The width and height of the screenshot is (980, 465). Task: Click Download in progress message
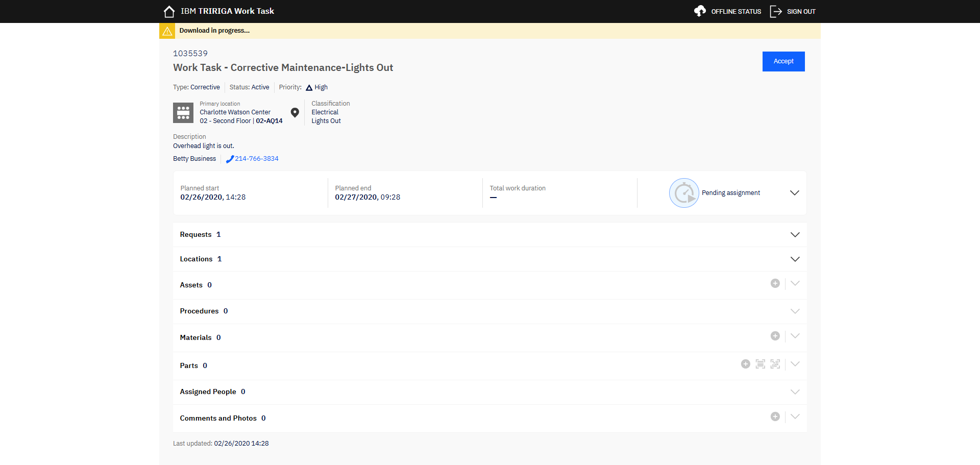coord(214,31)
